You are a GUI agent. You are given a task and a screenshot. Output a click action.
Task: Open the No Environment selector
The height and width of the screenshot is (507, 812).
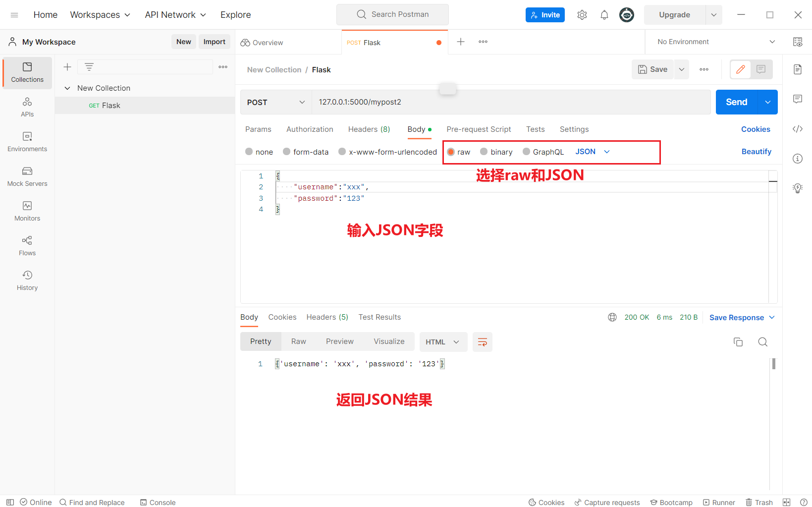716,42
